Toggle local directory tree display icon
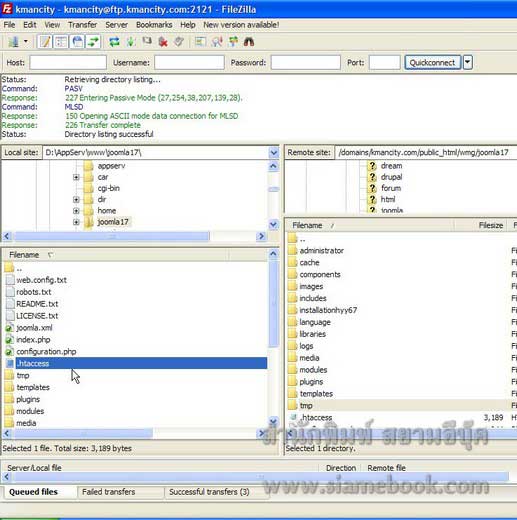Image resolution: width=517 pixels, height=520 pixels. point(61,42)
